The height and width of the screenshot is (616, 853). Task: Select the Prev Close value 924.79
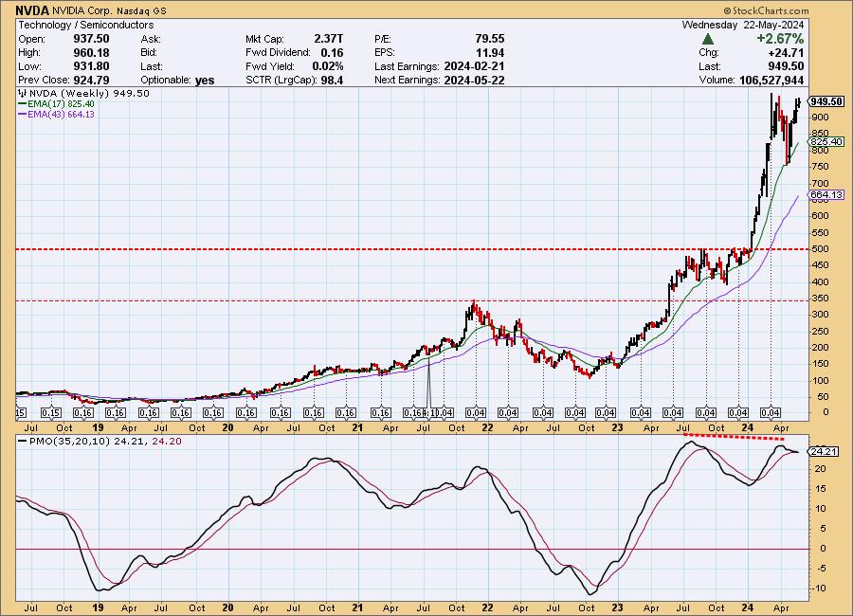(91, 80)
